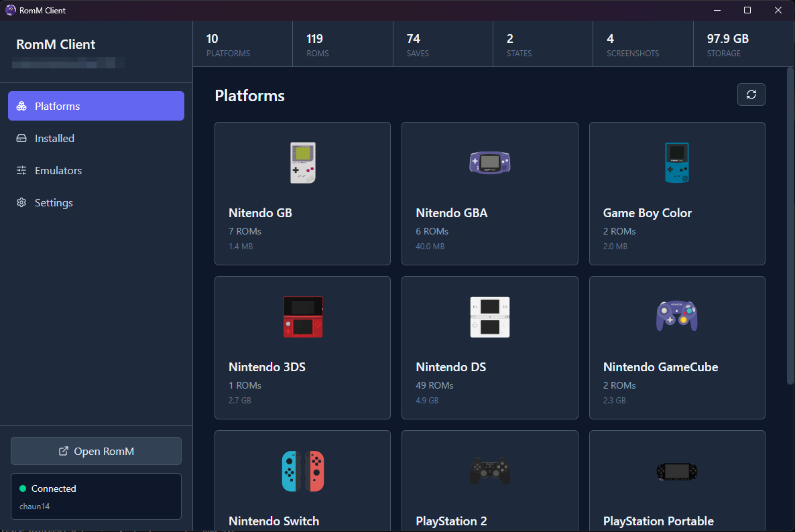Click the RomM Client sidebar heading

click(x=56, y=44)
